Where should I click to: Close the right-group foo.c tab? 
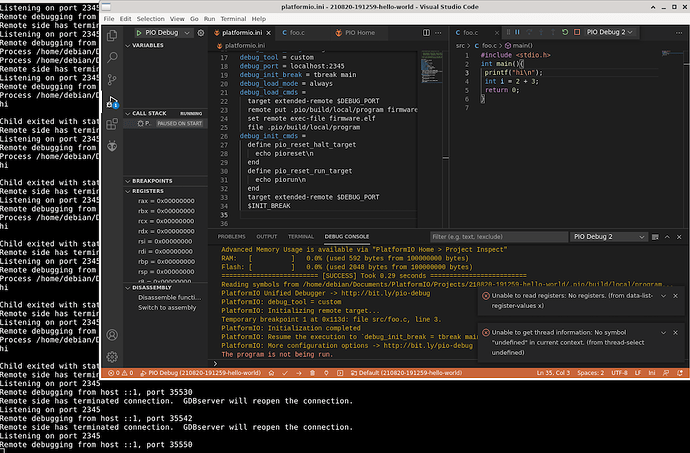point(497,33)
